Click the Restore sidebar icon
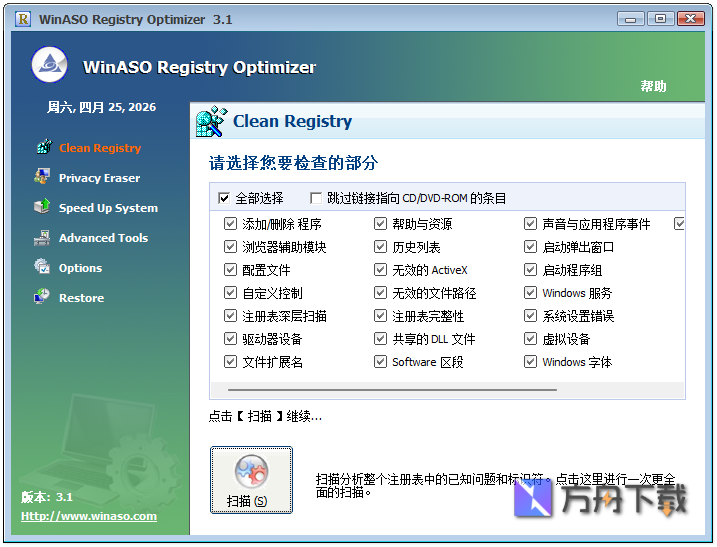This screenshot has height=547, width=717. click(42, 296)
